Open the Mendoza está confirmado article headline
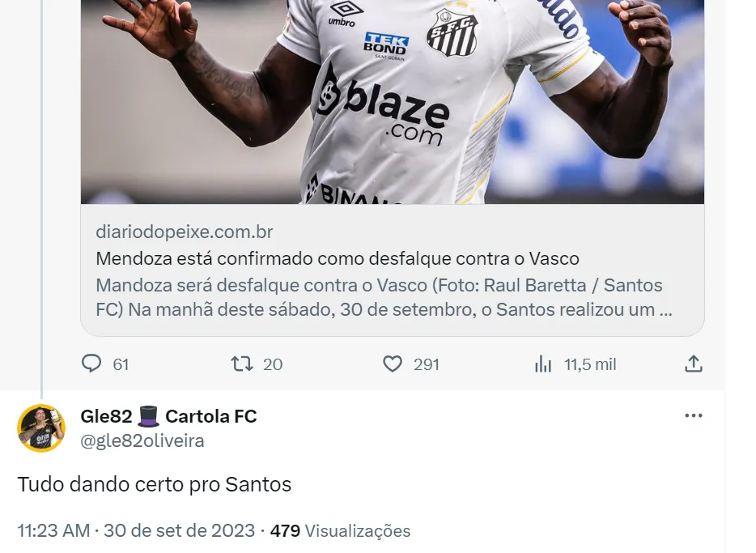 click(x=338, y=258)
